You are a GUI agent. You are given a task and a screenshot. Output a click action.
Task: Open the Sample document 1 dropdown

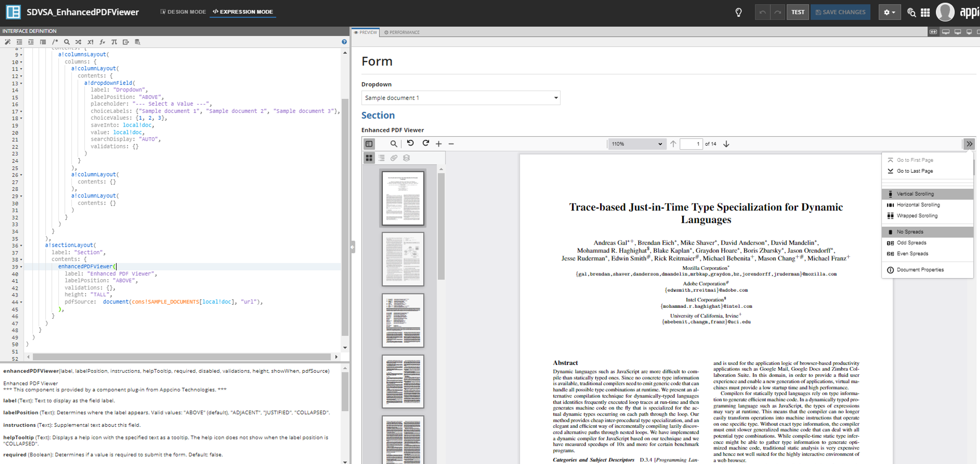coord(461,98)
